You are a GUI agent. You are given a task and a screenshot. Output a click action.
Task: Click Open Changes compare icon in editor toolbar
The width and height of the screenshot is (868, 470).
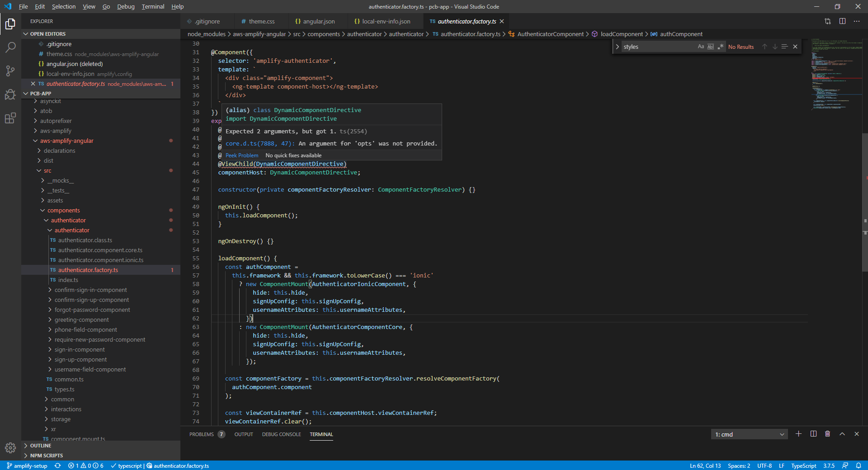(x=828, y=21)
